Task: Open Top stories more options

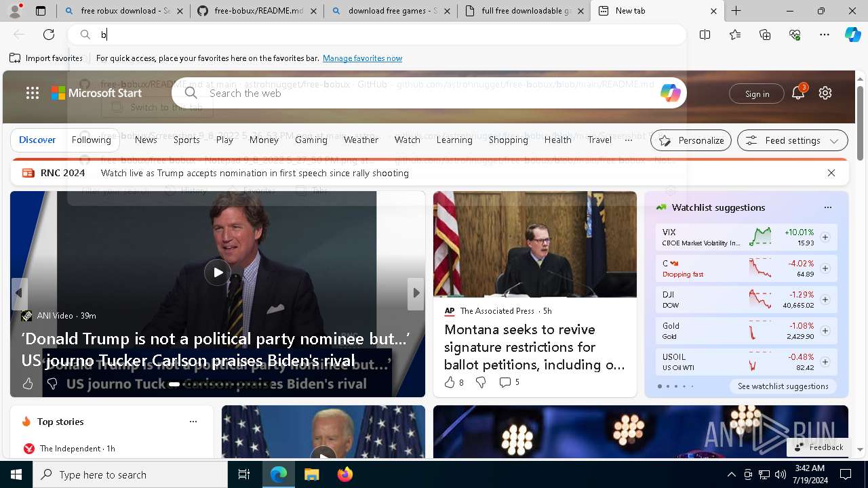Action: 193,422
